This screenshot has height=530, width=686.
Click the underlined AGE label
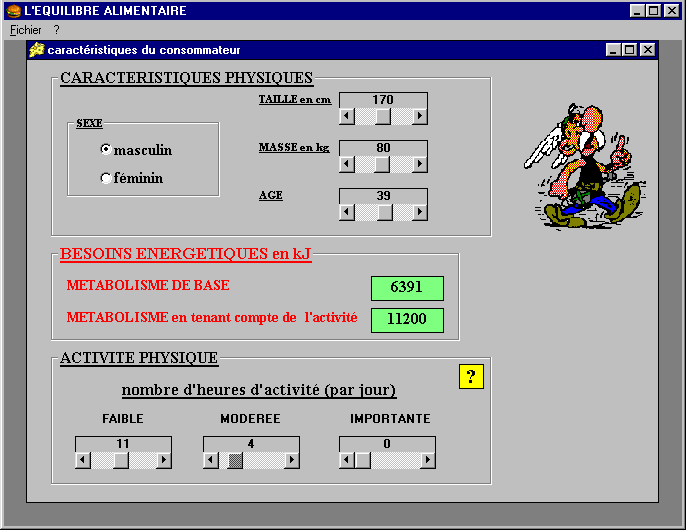point(271,196)
